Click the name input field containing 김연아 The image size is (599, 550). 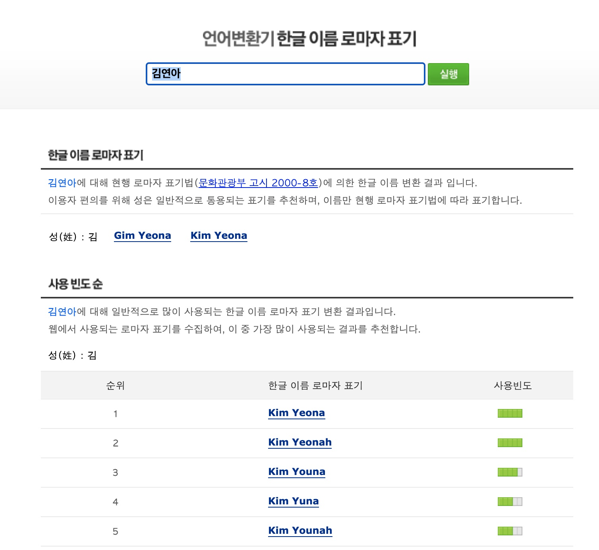pyautogui.click(x=285, y=74)
